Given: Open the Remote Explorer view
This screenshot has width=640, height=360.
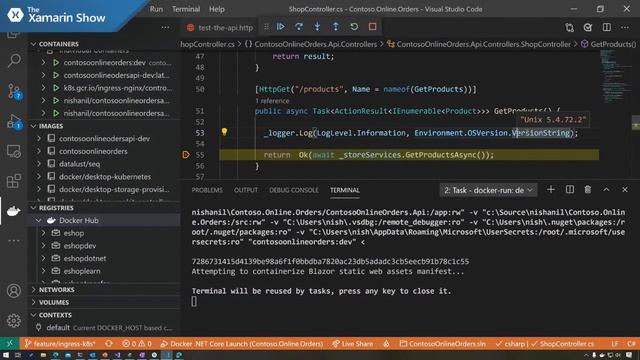Looking at the screenshot, I should (x=14, y=151).
